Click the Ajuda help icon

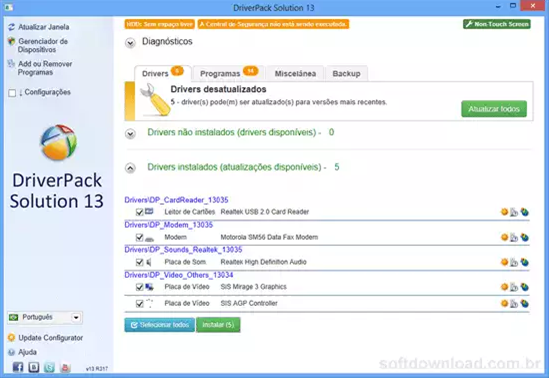click(12, 352)
